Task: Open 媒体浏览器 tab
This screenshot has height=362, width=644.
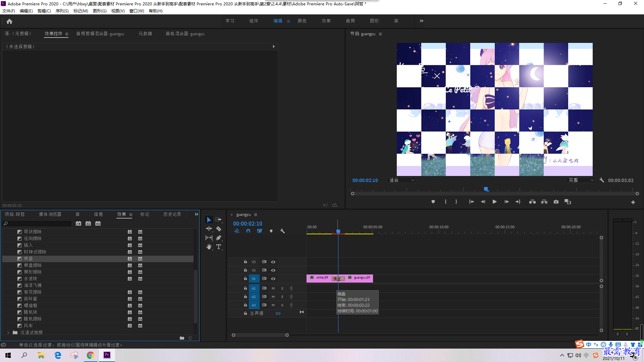Action: pyautogui.click(x=50, y=214)
